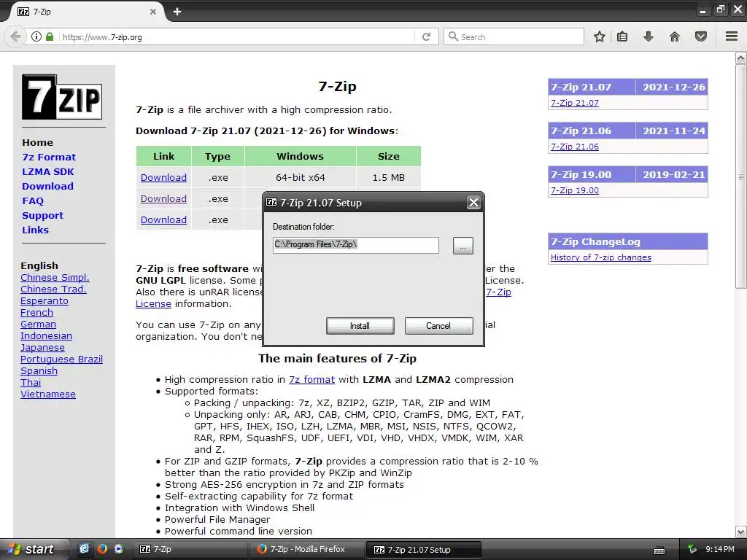Click green padlock security icon
The width and height of the screenshot is (747, 560).
pos(50,36)
